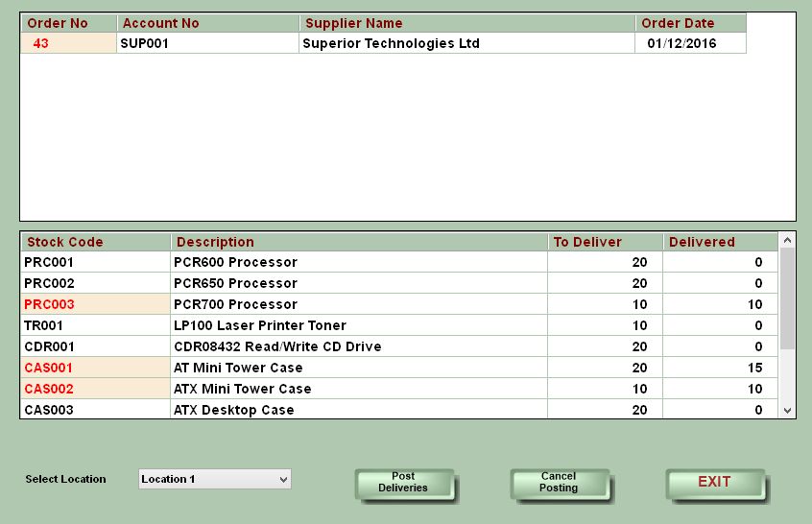Click PCR600 Processor description
The width and height of the screenshot is (812, 524).
coord(359,262)
